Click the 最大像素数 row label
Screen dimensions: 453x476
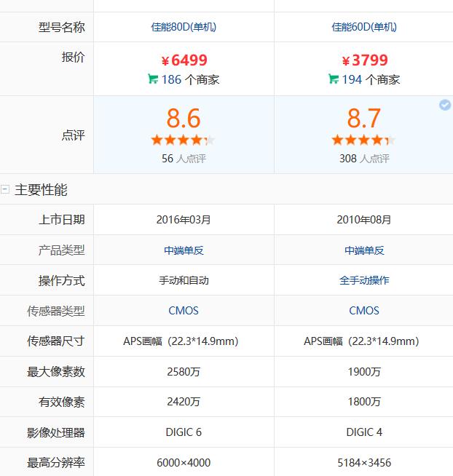tap(55, 372)
